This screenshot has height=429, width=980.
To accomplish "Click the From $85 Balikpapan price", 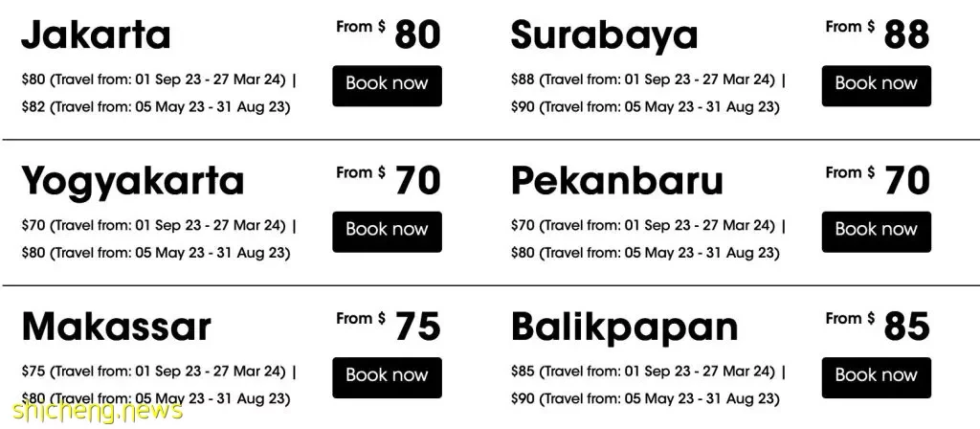I will point(878,326).
